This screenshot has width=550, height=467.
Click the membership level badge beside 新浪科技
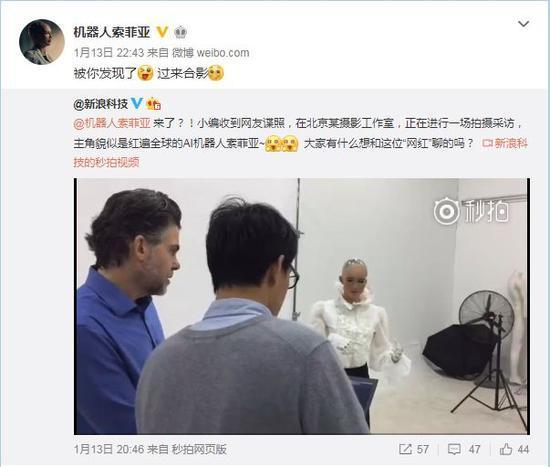[154, 104]
